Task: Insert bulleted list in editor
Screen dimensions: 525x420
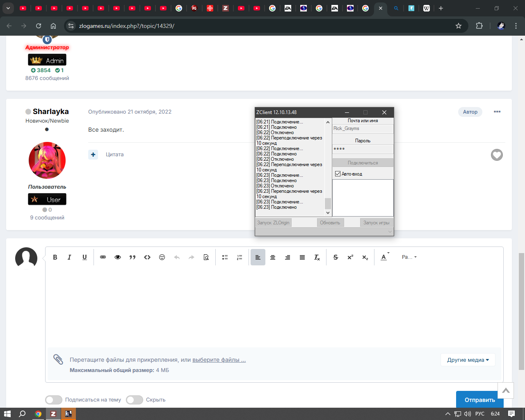Action: 225,257
